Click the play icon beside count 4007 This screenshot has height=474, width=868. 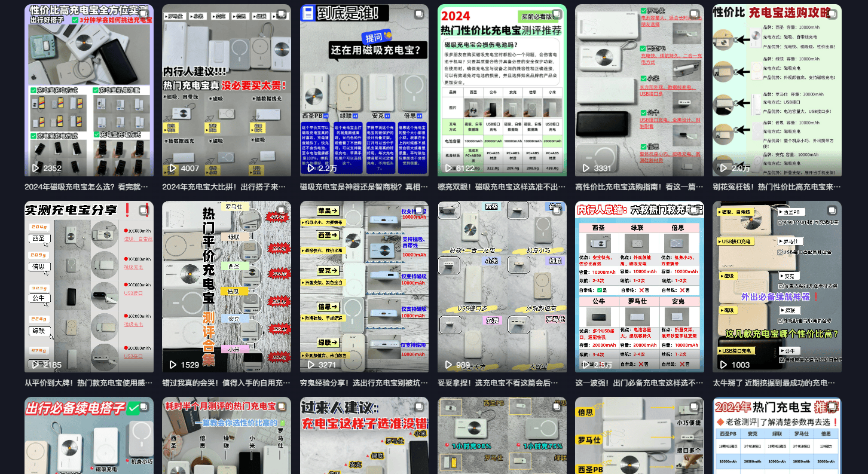pyautogui.click(x=173, y=169)
